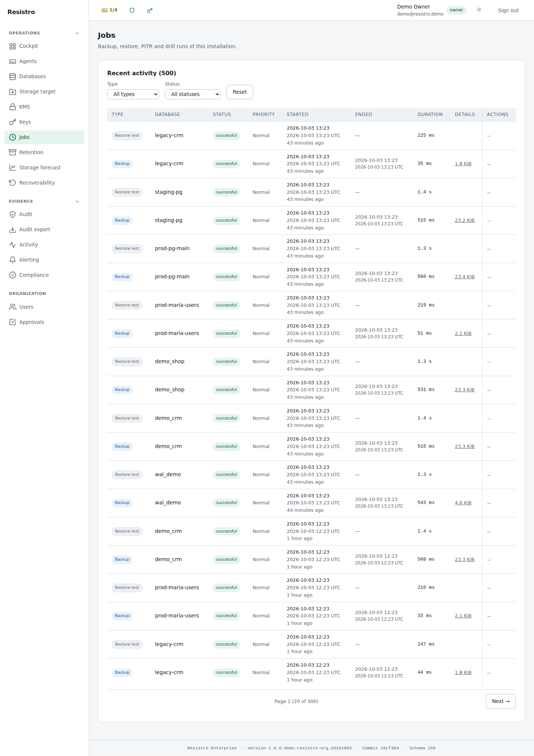The height and width of the screenshot is (756, 534).
Task: Click the key icon in top bar
Action: [x=150, y=10]
